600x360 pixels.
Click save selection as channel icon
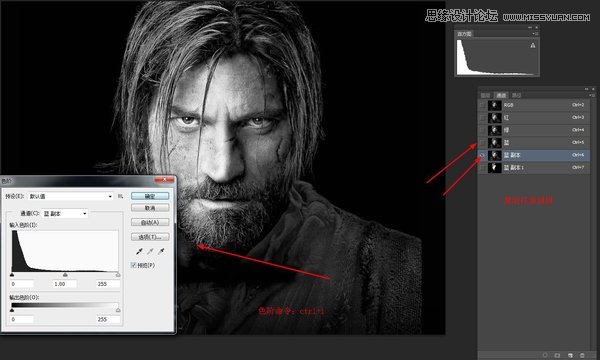[557, 355]
